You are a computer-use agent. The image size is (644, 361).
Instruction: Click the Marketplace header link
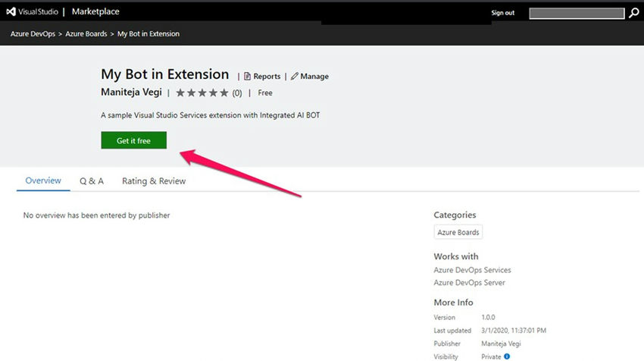[x=95, y=12]
